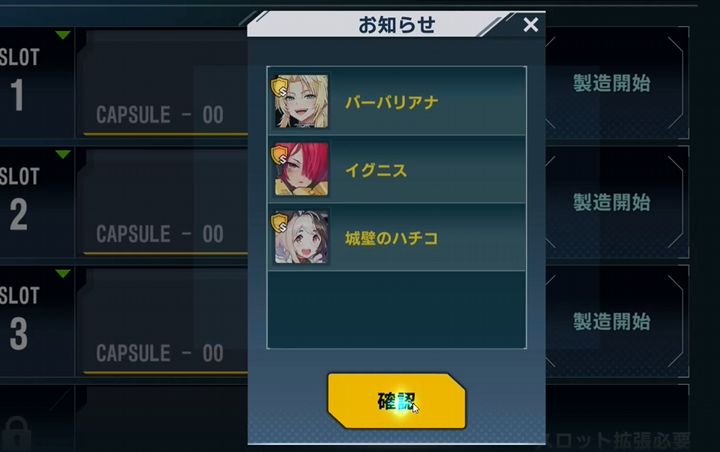Confirm with the yellow 確認 button
Viewport: 720px width, 452px height.
coord(397,401)
